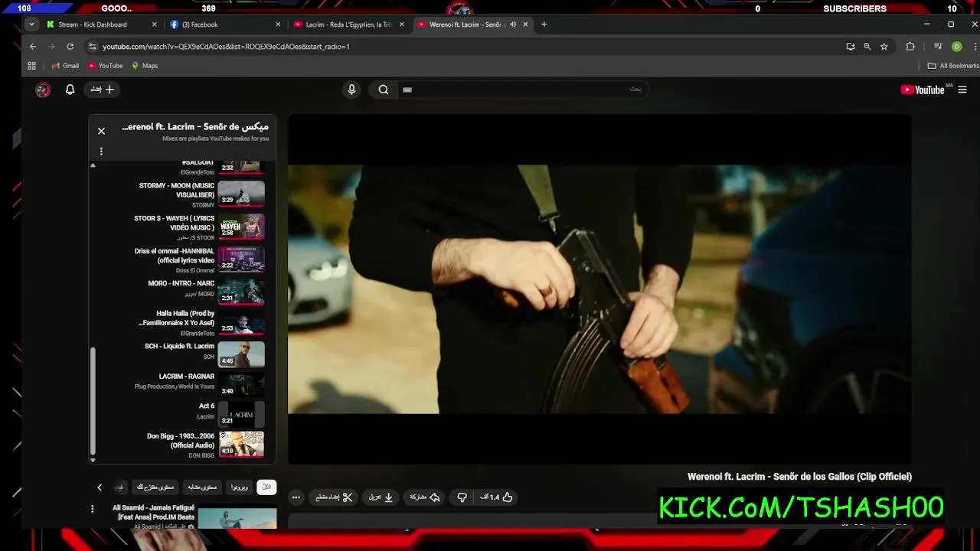This screenshot has width=980, height=551.
Task: Reload the current page
Action: point(70,47)
